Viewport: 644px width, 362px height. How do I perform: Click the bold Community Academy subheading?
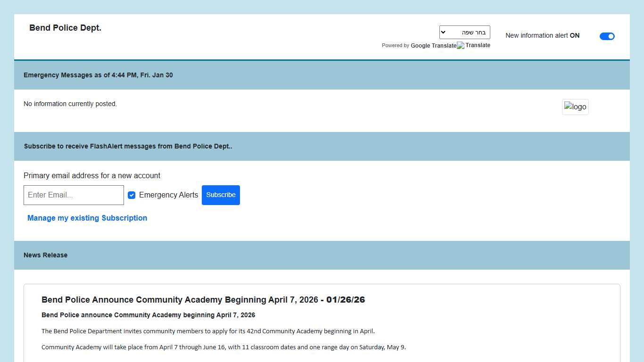(148, 315)
